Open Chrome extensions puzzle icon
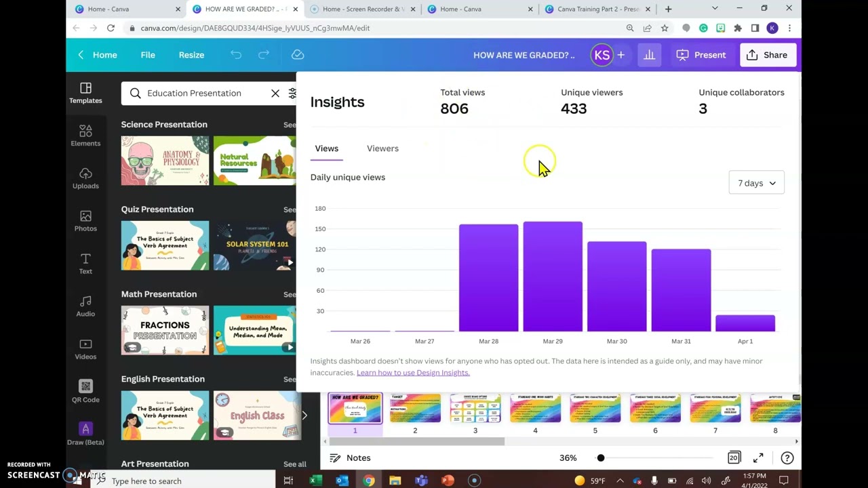 tap(738, 28)
